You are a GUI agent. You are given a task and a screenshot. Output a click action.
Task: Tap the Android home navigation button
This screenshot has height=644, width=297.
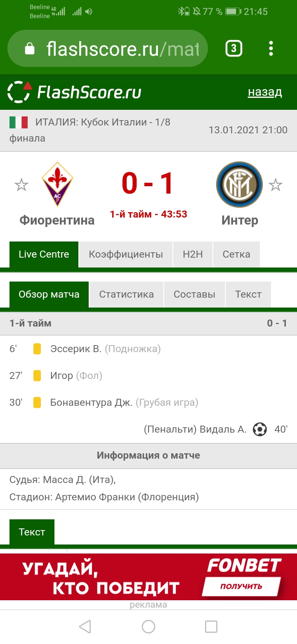148,627
